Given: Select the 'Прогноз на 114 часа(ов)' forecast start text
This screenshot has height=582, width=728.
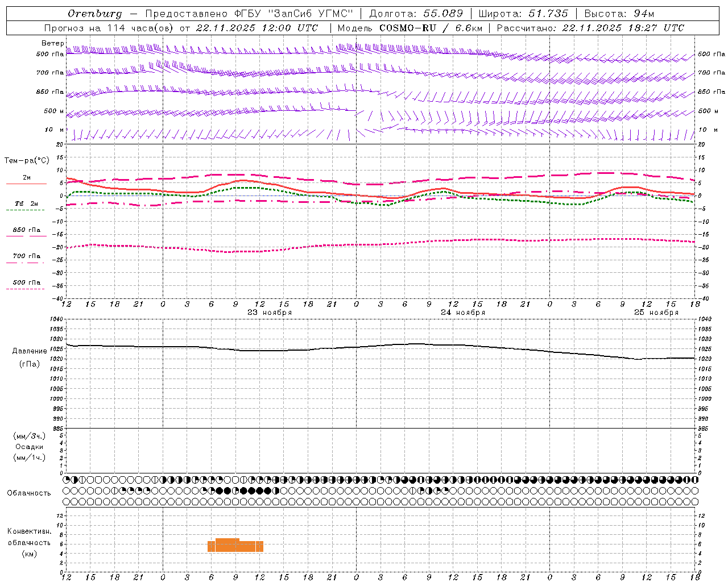Looking at the screenshot, I should coord(110,28).
